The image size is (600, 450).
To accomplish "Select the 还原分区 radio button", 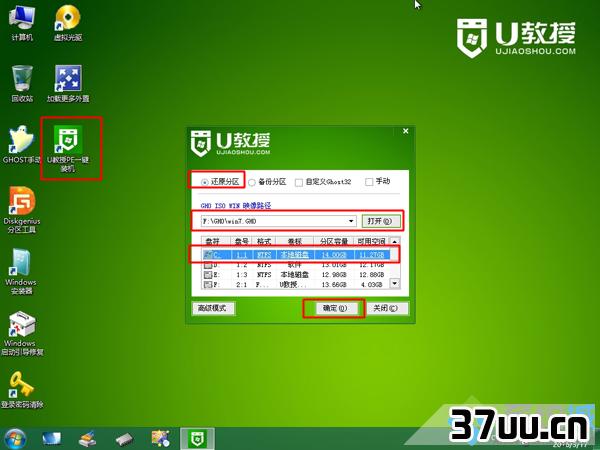I will (205, 183).
